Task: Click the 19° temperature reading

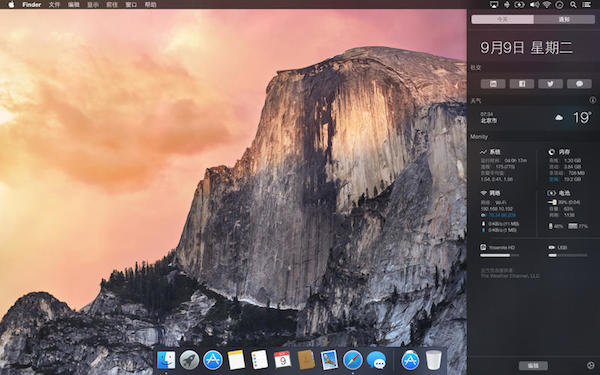Action: (582, 117)
